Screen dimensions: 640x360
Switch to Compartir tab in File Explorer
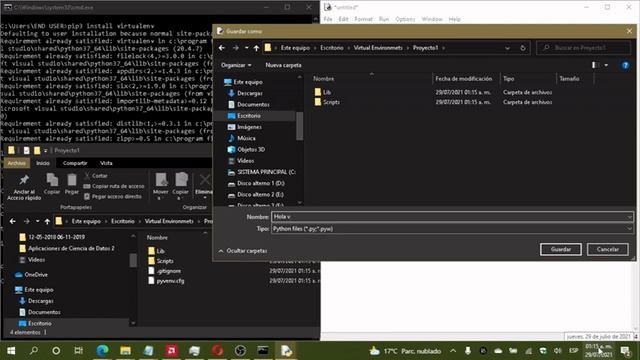[x=75, y=163]
